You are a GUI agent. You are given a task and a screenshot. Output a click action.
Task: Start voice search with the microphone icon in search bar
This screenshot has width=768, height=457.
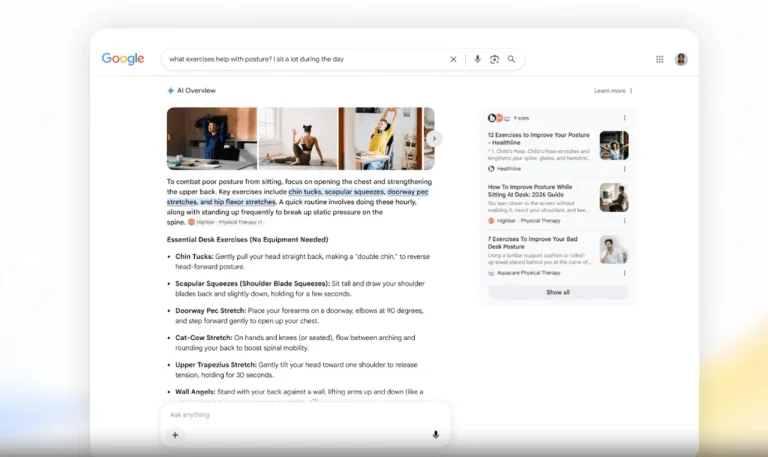[477, 59]
